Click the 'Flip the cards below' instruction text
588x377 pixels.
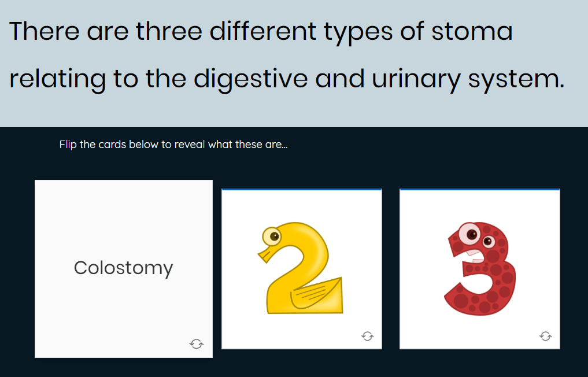point(173,145)
